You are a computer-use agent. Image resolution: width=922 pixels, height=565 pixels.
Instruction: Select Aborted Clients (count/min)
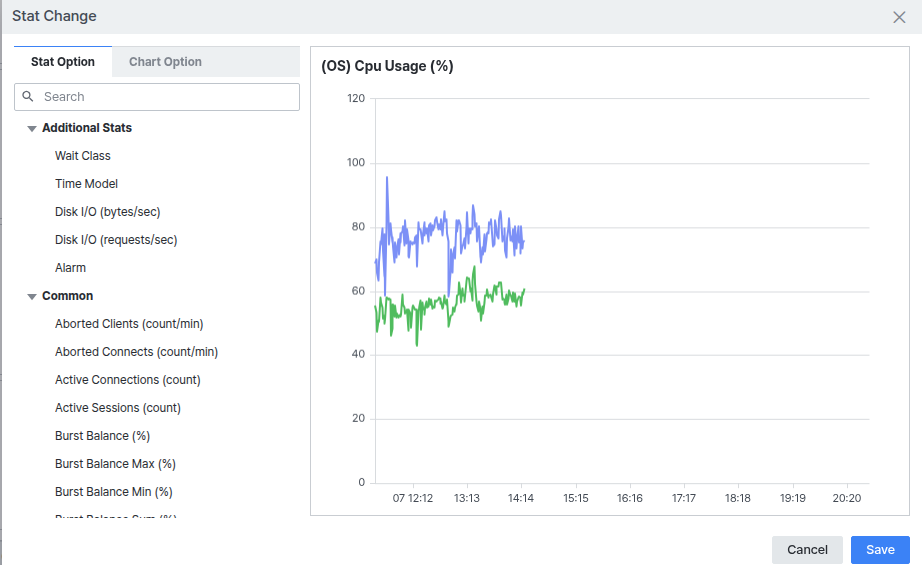point(129,324)
